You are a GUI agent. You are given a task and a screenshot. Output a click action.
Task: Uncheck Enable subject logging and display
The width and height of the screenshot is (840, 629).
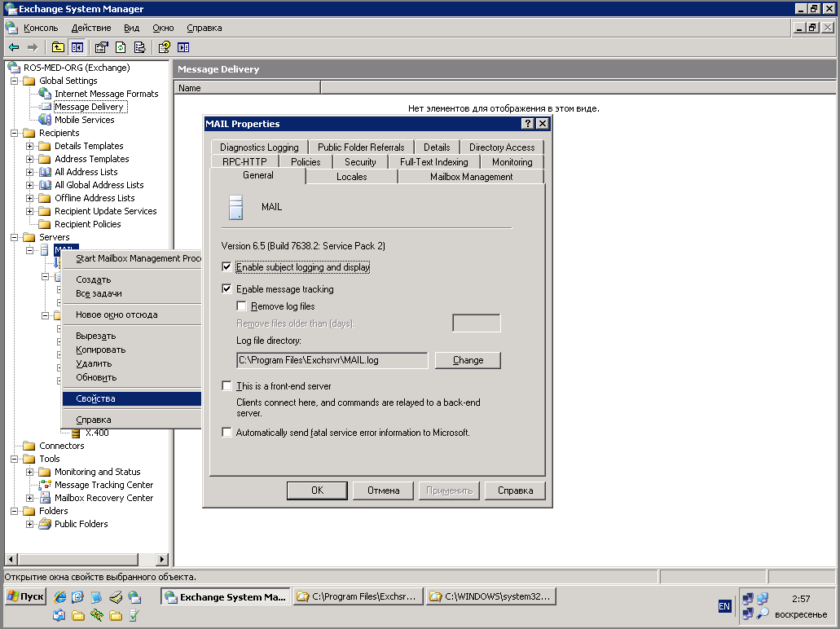[x=227, y=266]
